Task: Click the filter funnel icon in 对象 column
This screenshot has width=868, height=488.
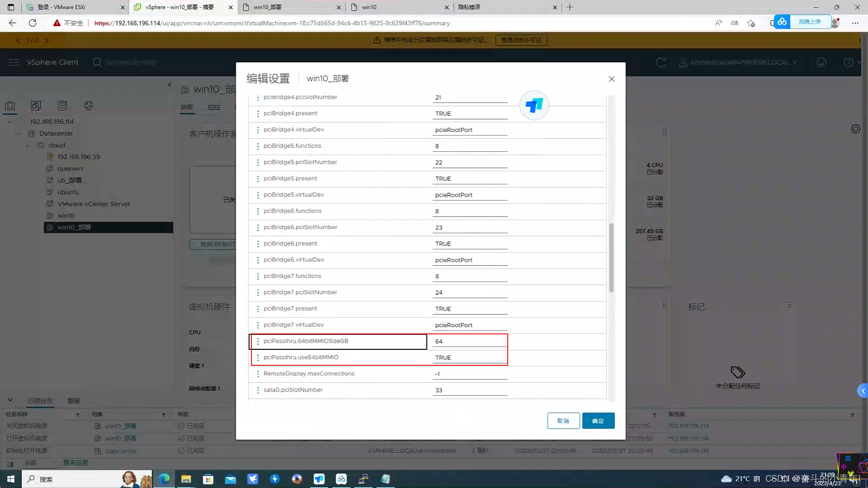Action: click(163, 414)
